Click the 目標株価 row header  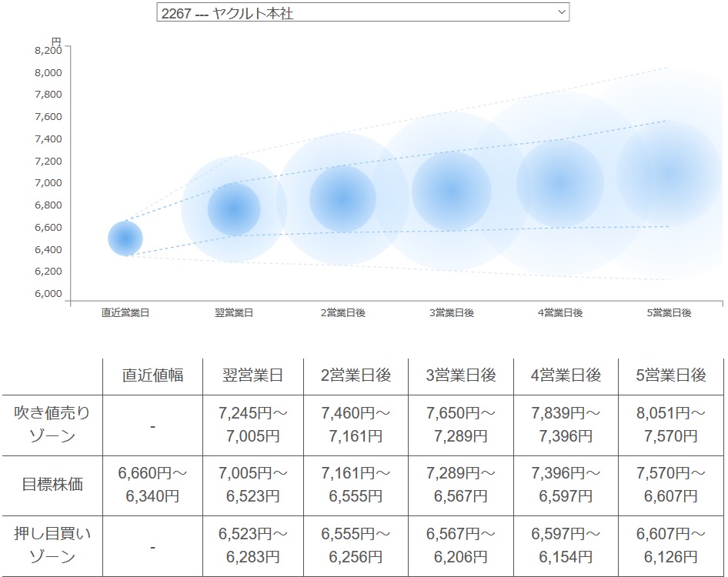(52, 485)
